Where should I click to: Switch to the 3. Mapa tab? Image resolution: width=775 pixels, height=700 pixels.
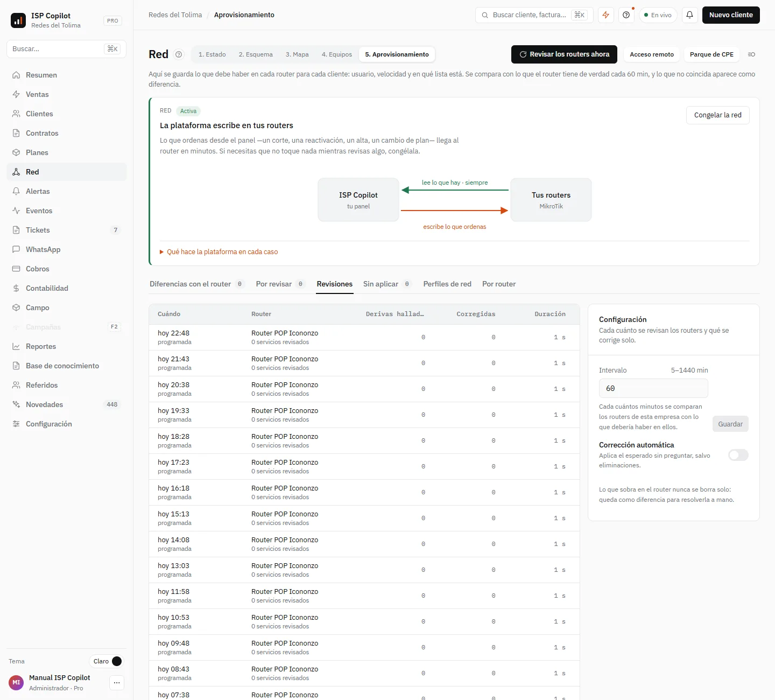click(x=297, y=54)
